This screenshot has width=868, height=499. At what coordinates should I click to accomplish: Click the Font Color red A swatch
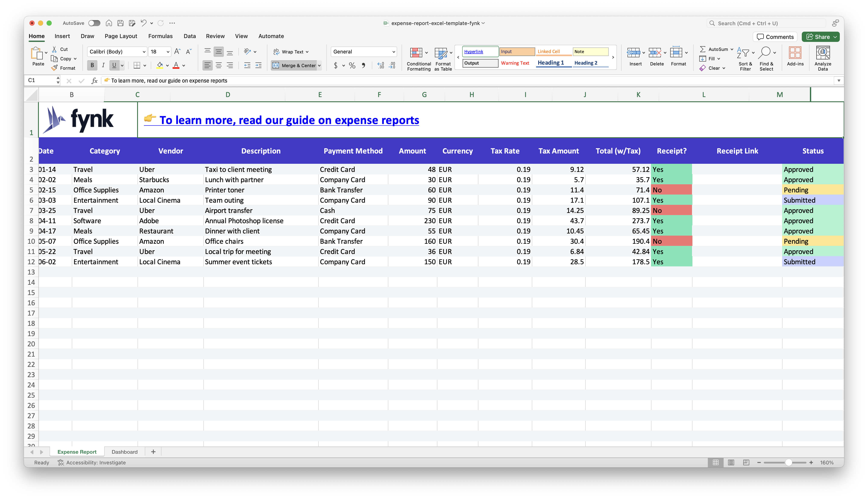click(x=176, y=65)
